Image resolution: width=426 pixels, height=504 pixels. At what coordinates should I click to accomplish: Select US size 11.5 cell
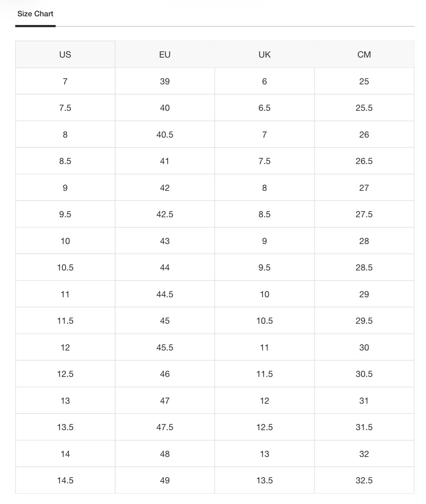coord(65,321)
